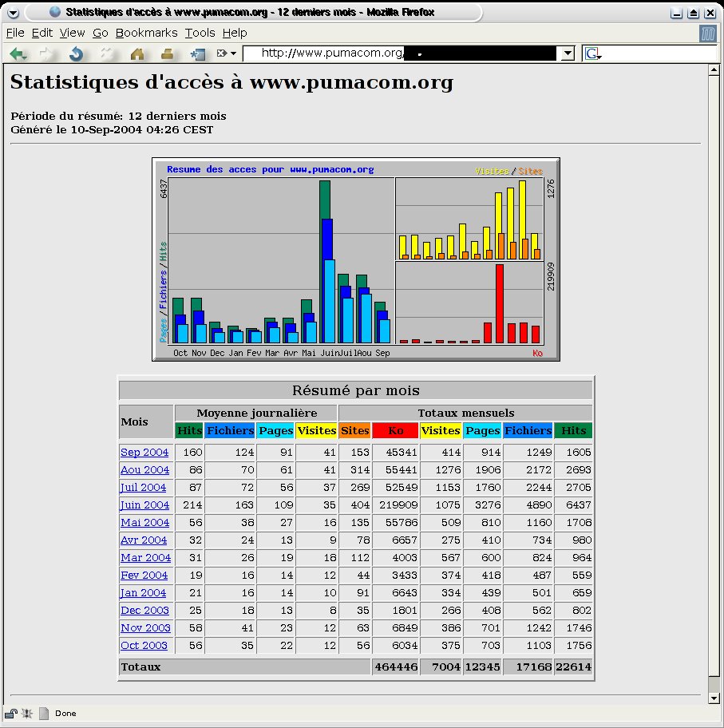The height and width of the screenshot is (728, 724).
Task: Follow the Nov 2003 link
Action: click(x=145, y=627)
